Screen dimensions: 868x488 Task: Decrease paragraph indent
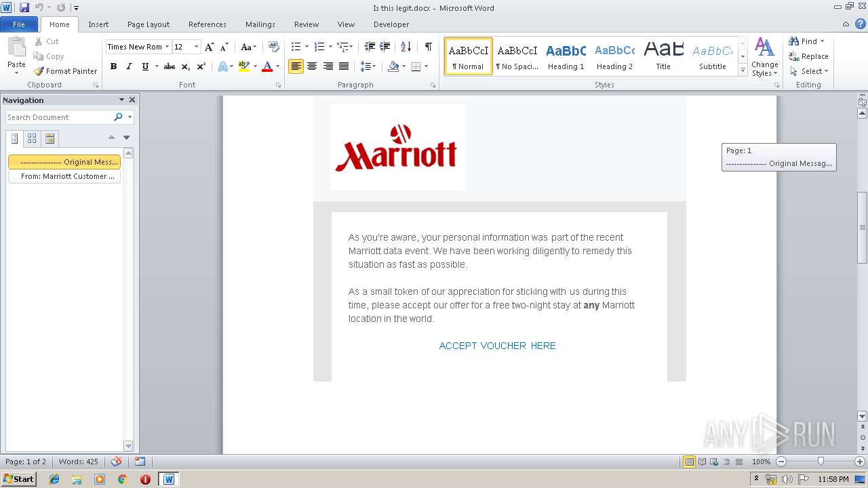(370, 47)
